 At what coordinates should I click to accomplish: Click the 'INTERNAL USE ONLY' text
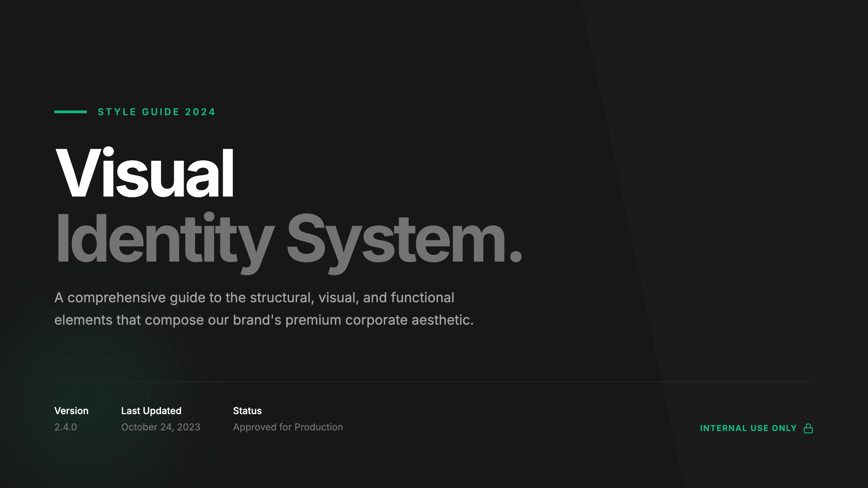748,428
